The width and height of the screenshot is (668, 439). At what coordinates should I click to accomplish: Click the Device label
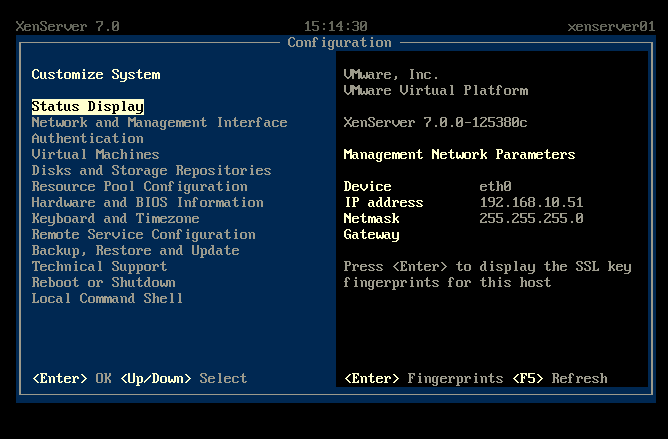pyautogui.click(x=367, y=187)
